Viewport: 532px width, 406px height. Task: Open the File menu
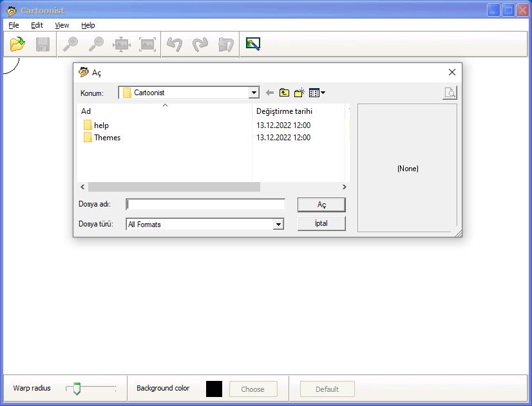click(14, 25)
